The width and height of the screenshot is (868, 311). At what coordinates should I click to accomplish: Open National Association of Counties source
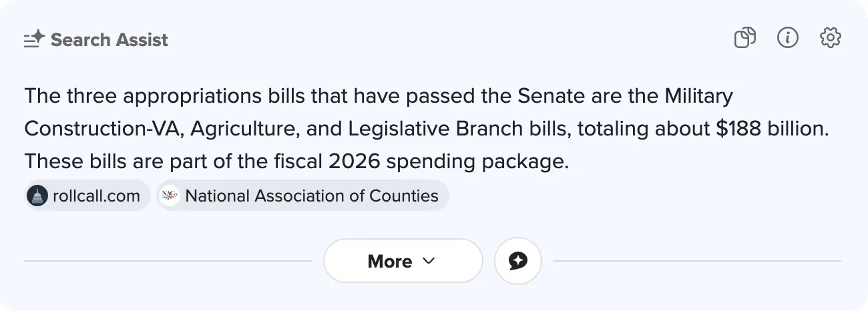[x=311, y=196]
